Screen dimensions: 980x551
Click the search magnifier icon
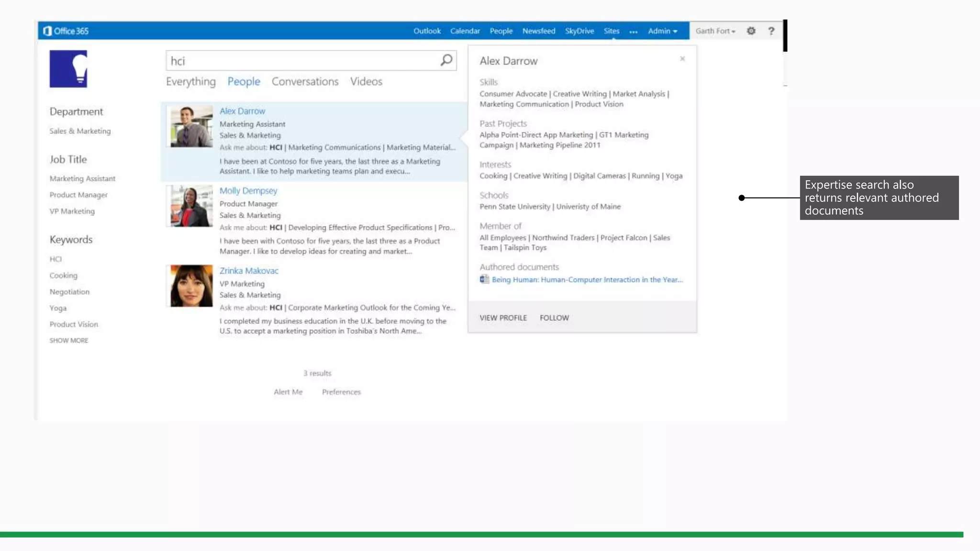point(446,60)
